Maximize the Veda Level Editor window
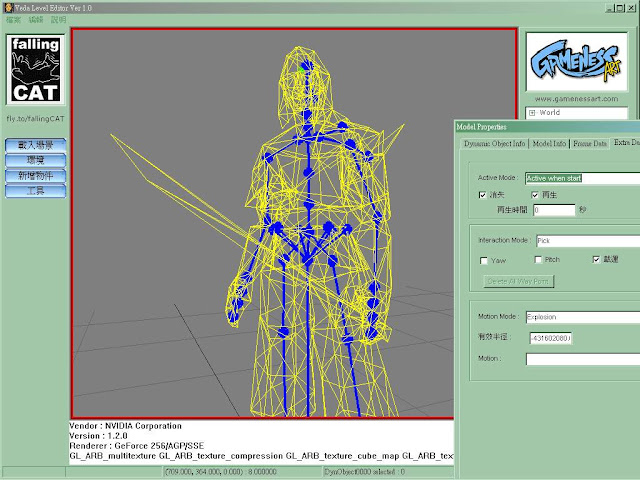 (620, 8)
